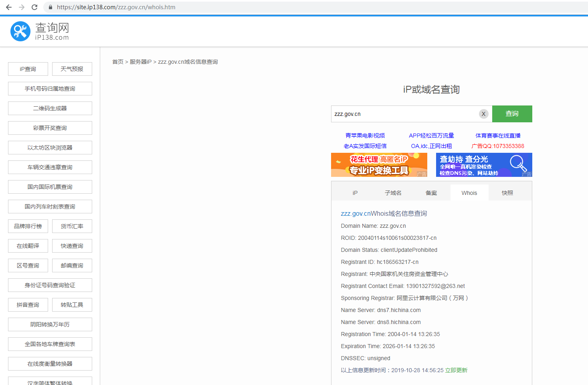Open 阴阳转换万年历 sidebar button

(50, 324)
